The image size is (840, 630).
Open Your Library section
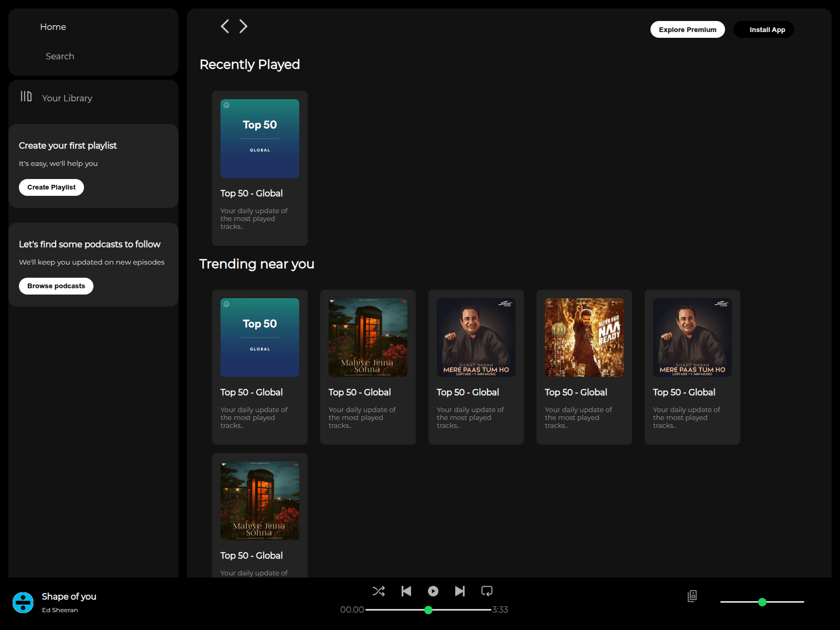(x=67, y=98)
